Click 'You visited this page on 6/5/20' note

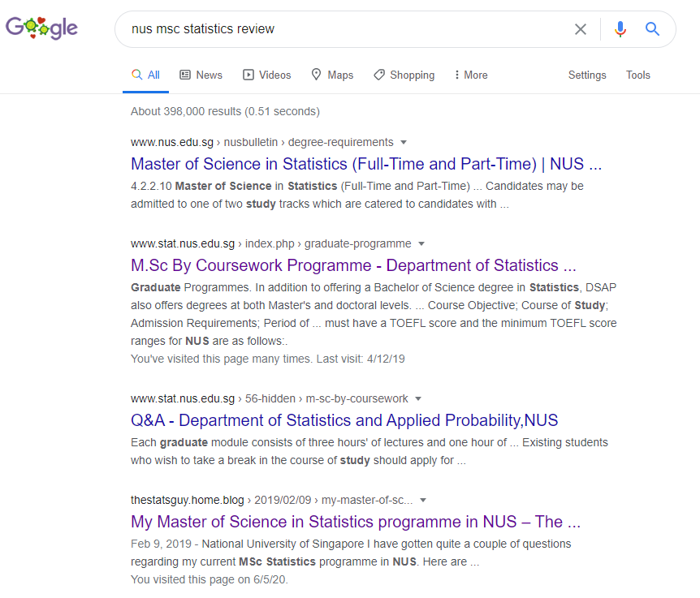point(210,579)
